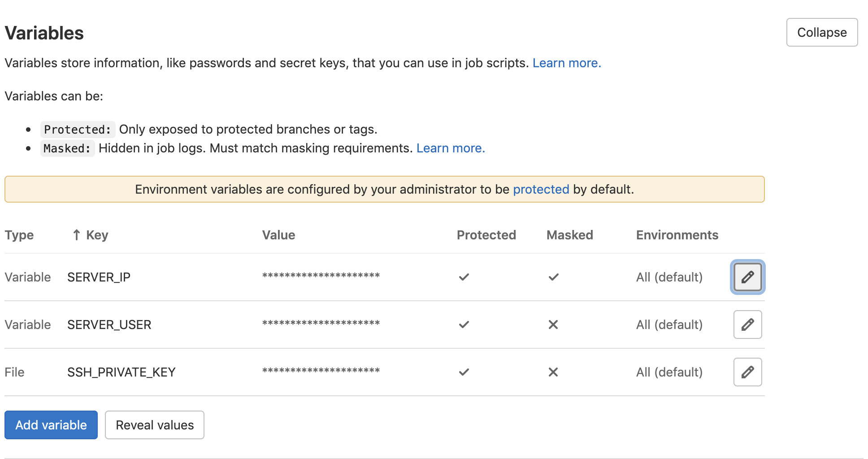Click the Protected checkmark for SERVER_USER
This screenshot has height=459, width=868.
[464, 325]
